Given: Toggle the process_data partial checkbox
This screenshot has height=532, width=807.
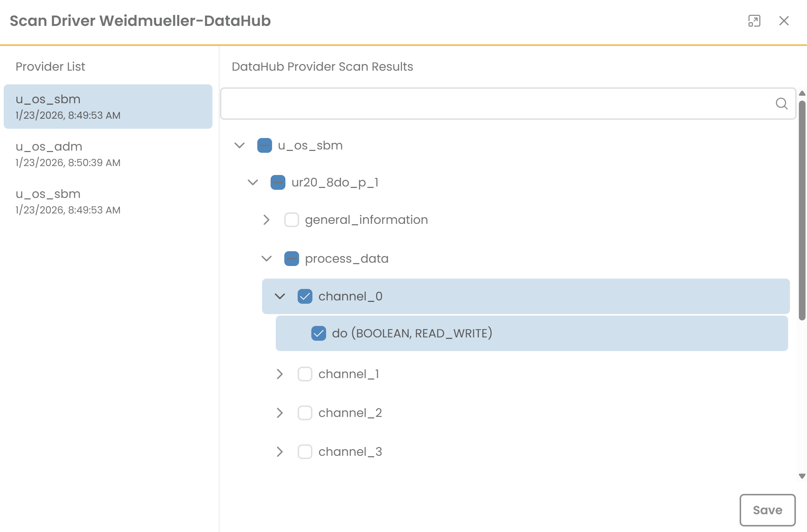Looking at the screenshot, I should coord(292,259).
